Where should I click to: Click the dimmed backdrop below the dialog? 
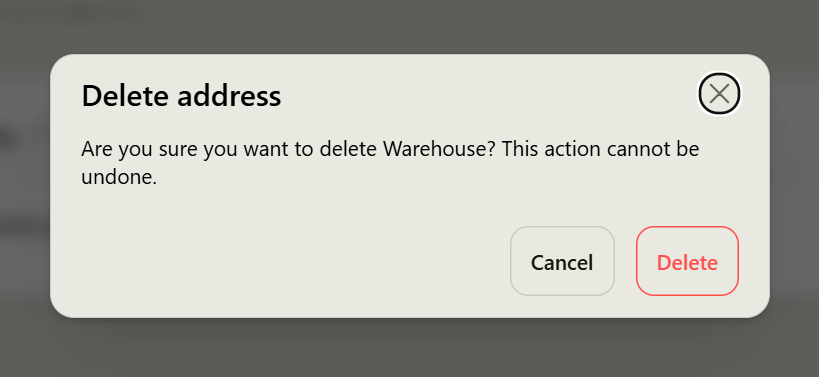pos(410,348)
